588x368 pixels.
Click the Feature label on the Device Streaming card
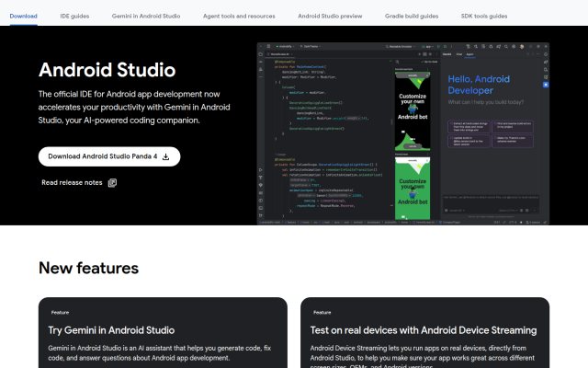coord(322,313)
